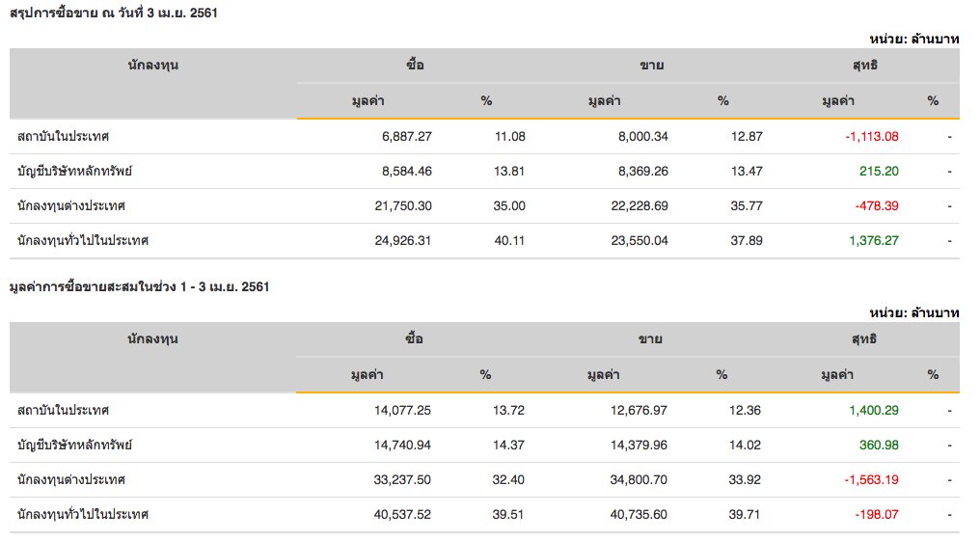Click net value -1,113.08 in red
980x541 pixels.
pos(871,137)
